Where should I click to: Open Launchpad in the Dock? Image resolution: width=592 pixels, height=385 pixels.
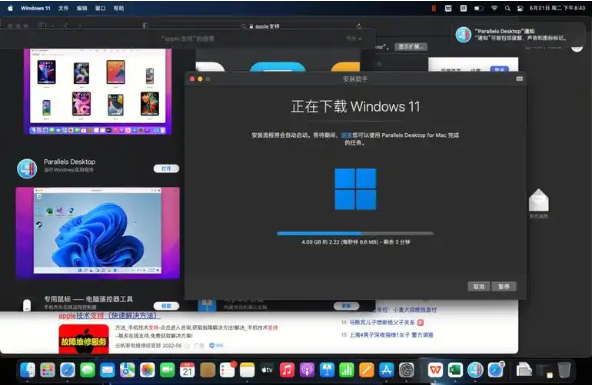point(48,370)
